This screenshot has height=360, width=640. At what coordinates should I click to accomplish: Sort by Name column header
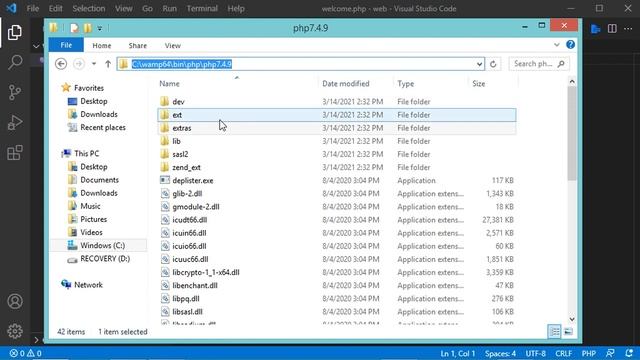[169, 84]
